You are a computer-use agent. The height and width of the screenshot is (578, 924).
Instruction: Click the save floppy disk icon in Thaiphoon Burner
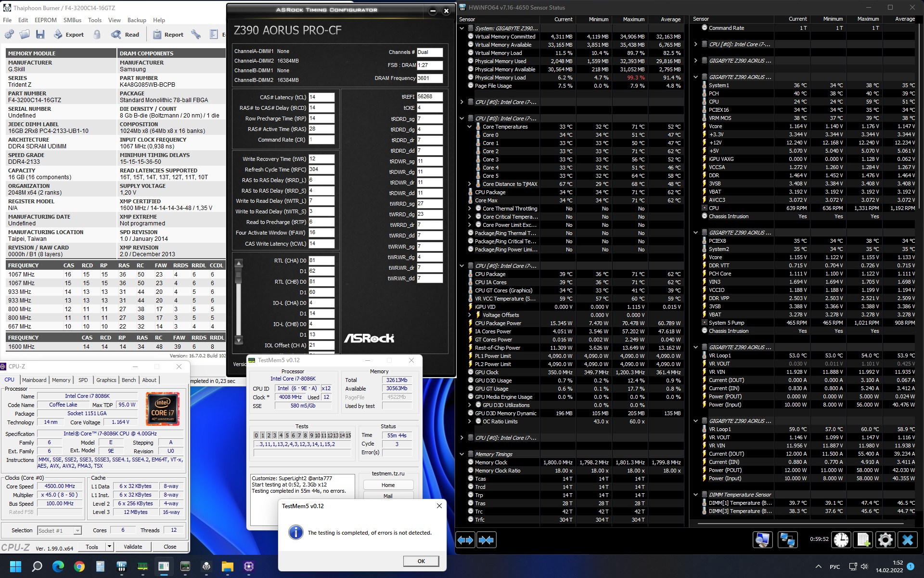(x=40, y=34)
